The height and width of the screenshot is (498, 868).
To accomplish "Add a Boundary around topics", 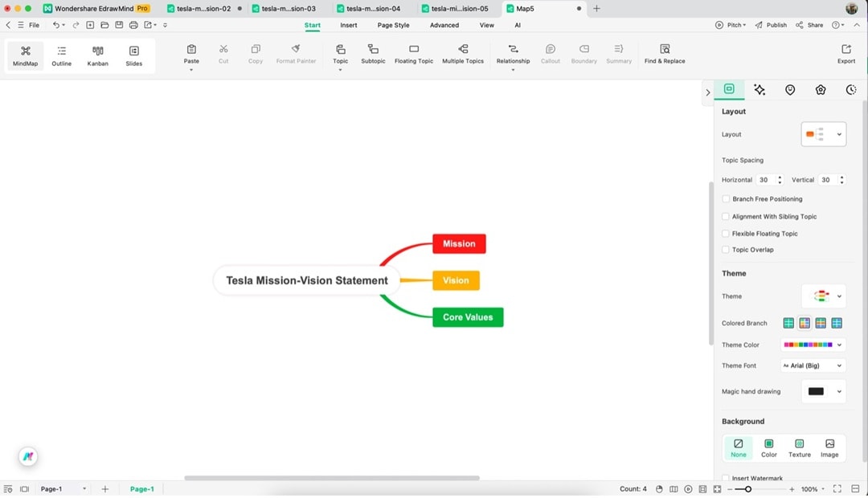I will 584,55.
